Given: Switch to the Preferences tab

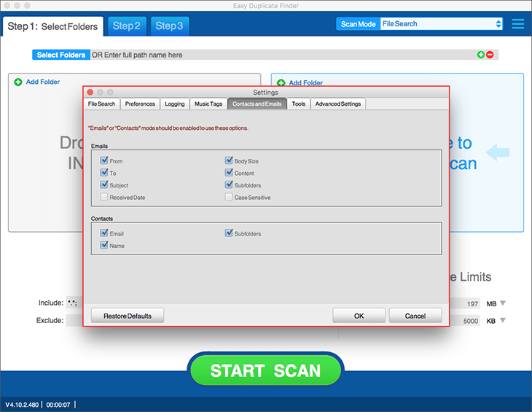Looking at the screenshot, I should (x=140, y=104).
